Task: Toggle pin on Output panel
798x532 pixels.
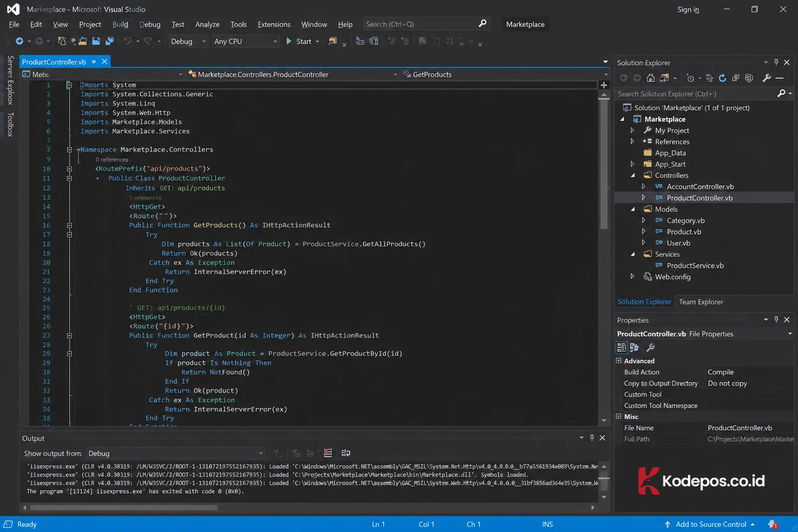Action: tap(592, 438)
